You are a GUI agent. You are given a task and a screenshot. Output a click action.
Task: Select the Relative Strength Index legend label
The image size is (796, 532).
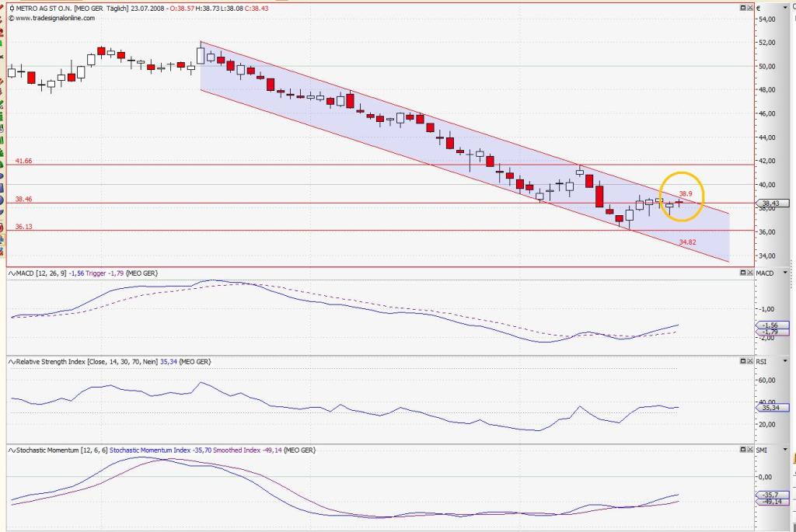pos(51,362)
